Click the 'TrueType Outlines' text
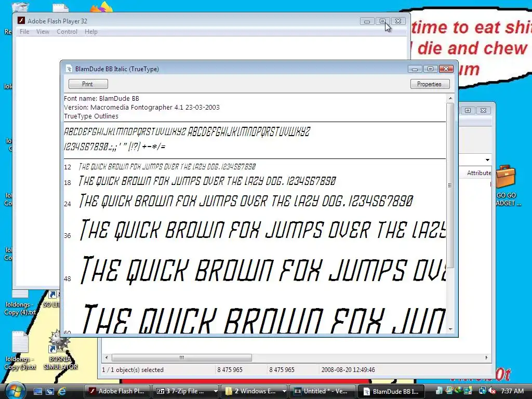532x399 pixels. [91, 116]
